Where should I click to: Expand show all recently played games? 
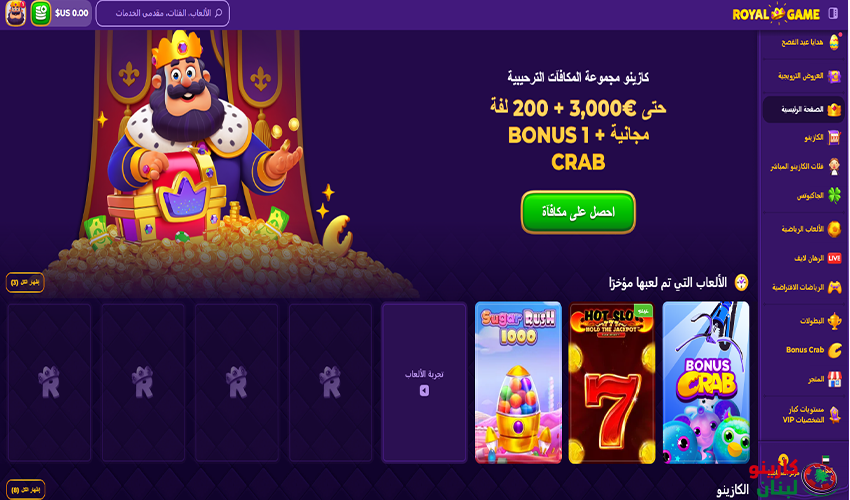click(x=25, y=282)
